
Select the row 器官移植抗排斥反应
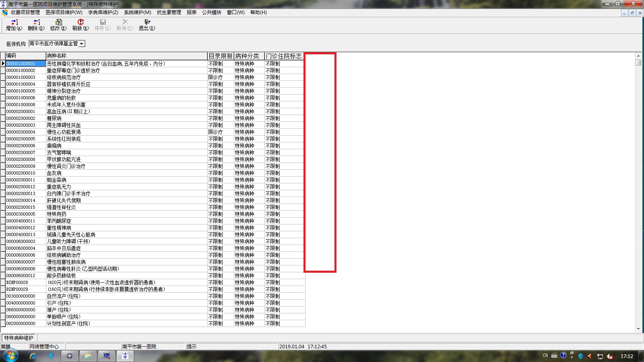[x=155, y=84]
